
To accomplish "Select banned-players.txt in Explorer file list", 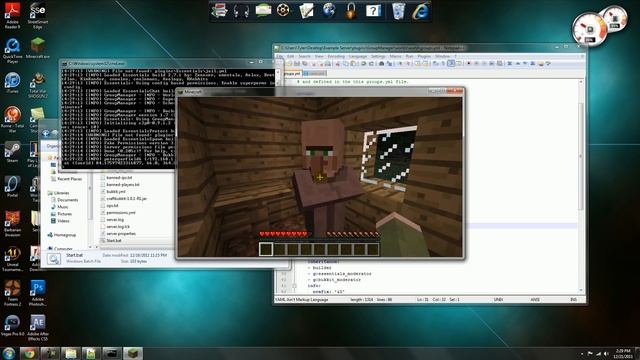I will pyautogui.click(x=122, y=184).
